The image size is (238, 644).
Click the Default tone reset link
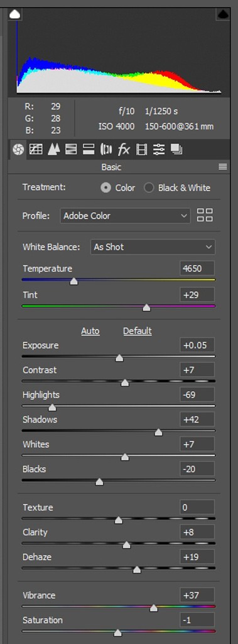pyautogui.click(x=138, y=331)
